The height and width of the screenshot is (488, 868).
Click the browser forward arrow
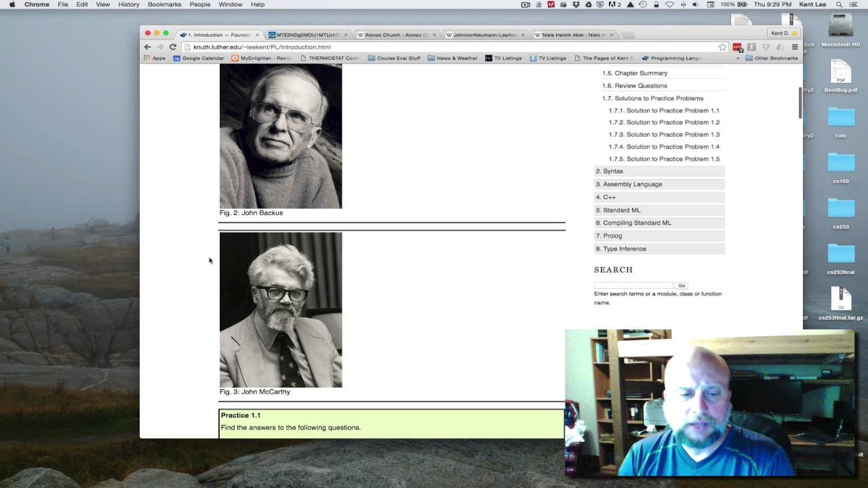coord(160,47)
